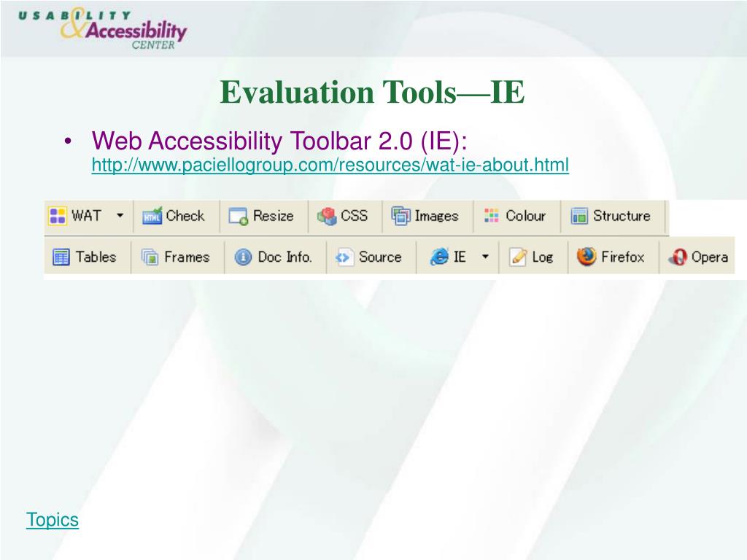Click 'Web Accessibility Toolbar 2.0 (IE):' text
Image resolution: width=747 pixels, height=560 pixels.
pyautogui.click(x=279, y=141)
